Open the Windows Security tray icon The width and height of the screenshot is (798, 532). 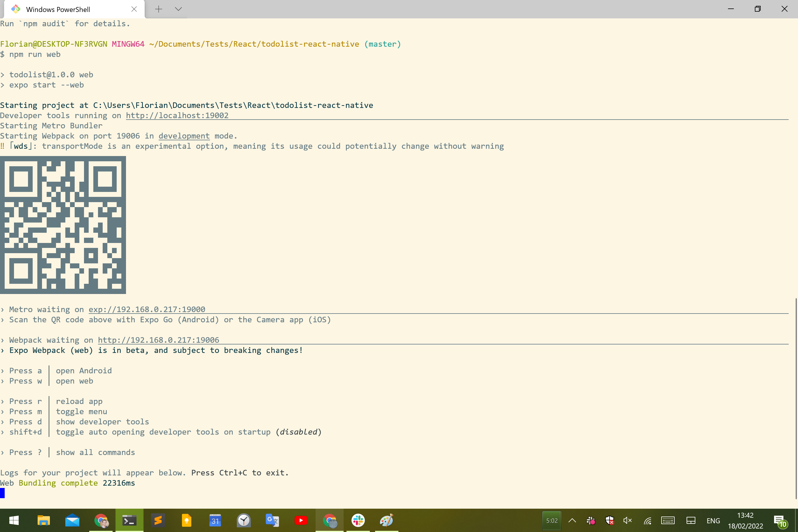pyautogui.click(x=609, y=520)
